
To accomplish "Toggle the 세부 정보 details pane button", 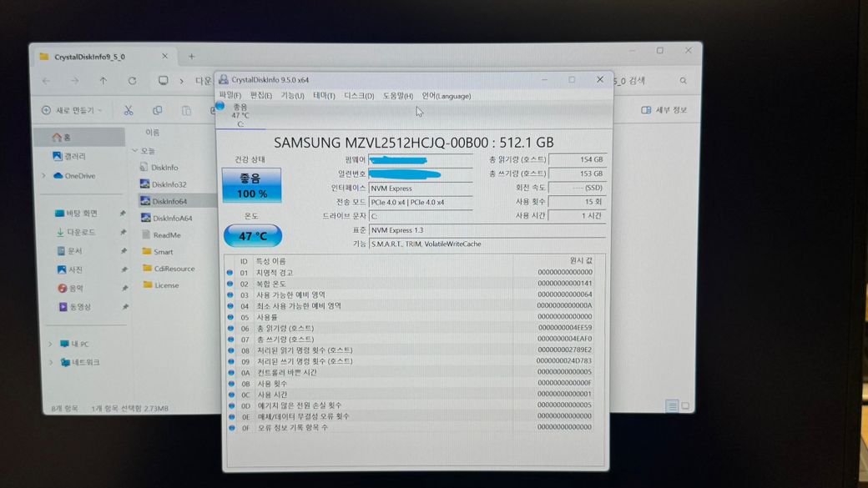I will click(664, 110).
